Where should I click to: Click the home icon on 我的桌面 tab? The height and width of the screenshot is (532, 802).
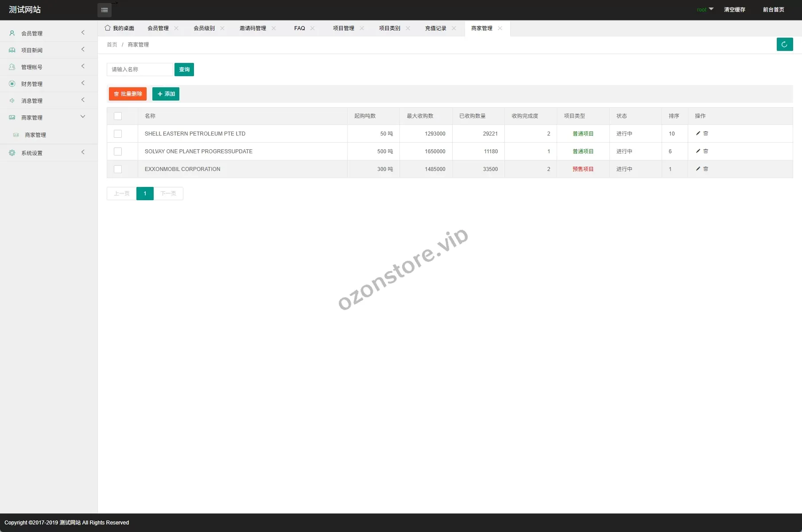(108, 28)
